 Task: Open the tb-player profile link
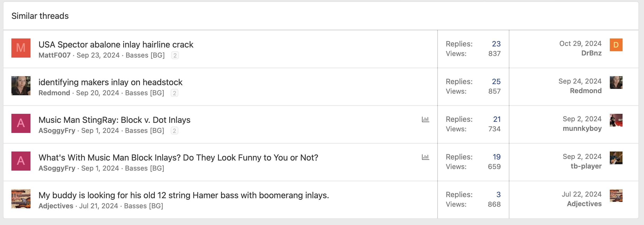586,166
